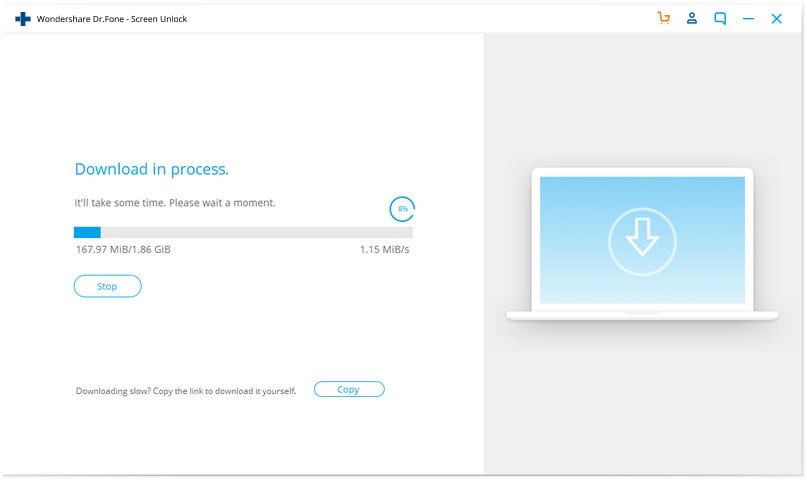Open the feedback chat icon
Viewport: 807px width, 480px height.
tap(720, 19)
